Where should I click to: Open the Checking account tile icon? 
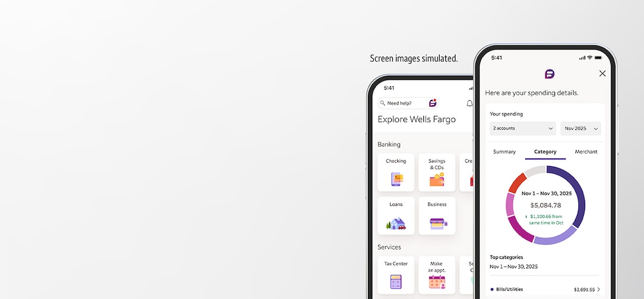pos(396,179)
